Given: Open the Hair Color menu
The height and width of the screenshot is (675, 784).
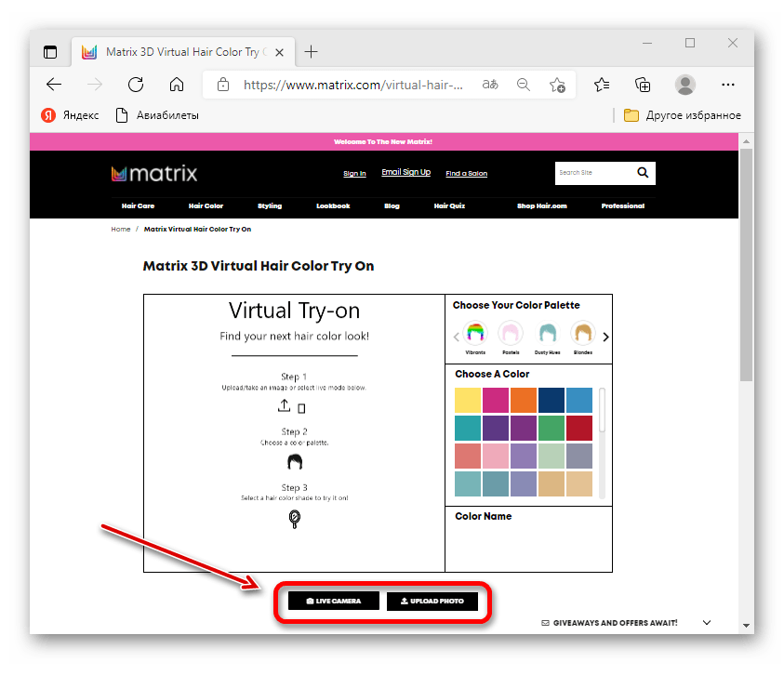Looking at the screenshot, I should point(206,206).
